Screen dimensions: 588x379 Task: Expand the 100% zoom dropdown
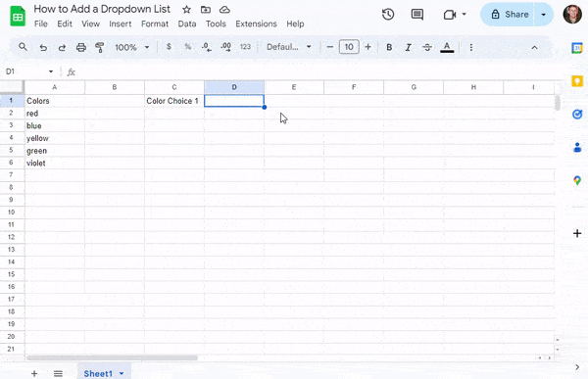pyautogui.click(x=132, y=47)
